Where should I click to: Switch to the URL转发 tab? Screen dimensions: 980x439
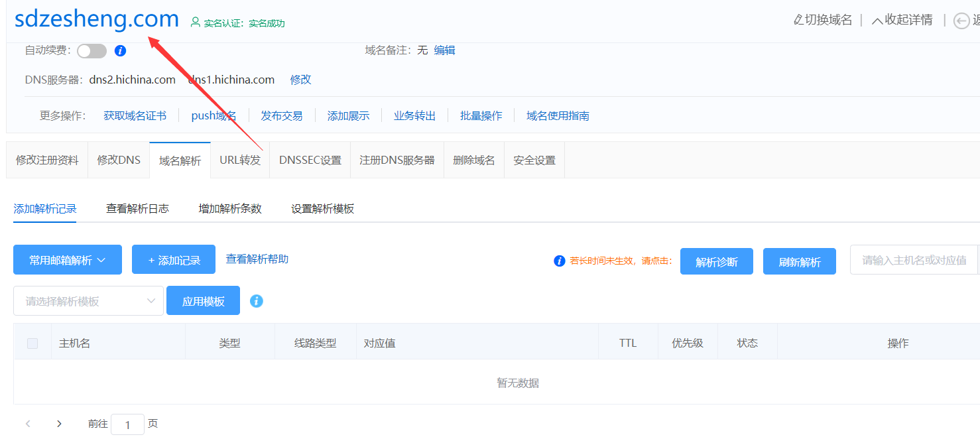point(240,160)
